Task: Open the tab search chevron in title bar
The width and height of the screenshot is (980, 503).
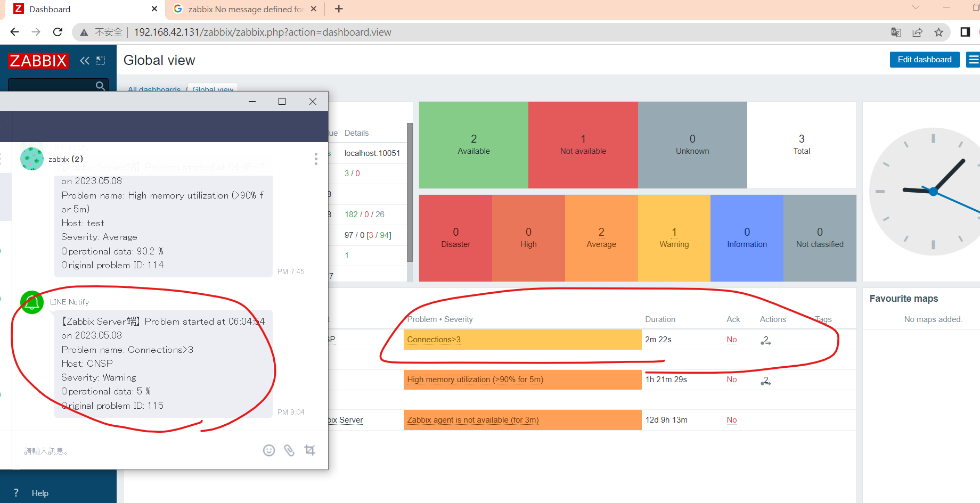Action: pyautogui.click(x=916, y=7)
